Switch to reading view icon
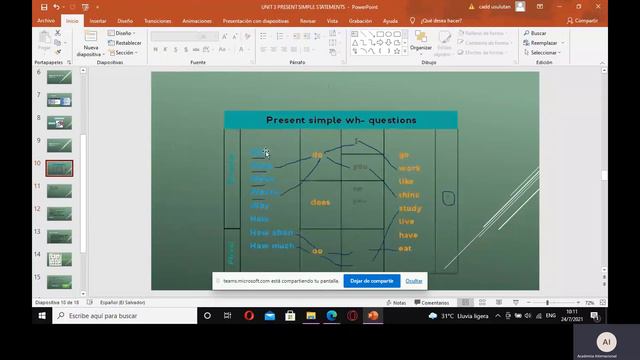 [x=499, y=302]
